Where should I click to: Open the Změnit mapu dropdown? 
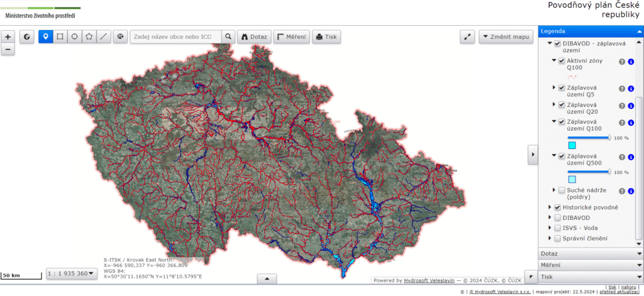(x=506, y=37)
